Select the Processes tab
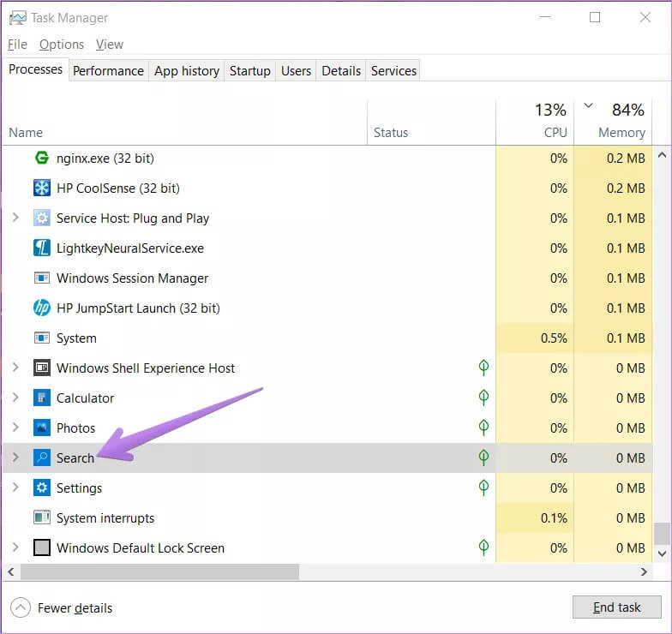Screen dimensions: 672x634 (36, 69)
